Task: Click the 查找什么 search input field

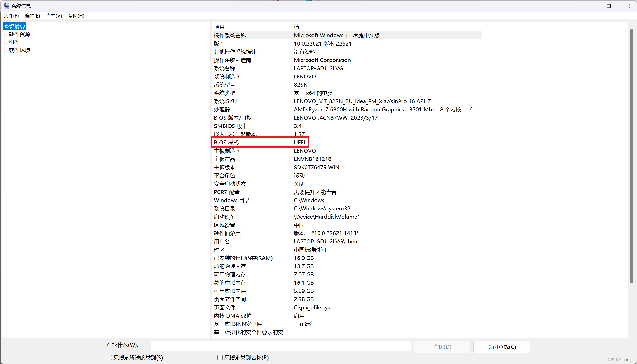Action: (x=280, y=346)
